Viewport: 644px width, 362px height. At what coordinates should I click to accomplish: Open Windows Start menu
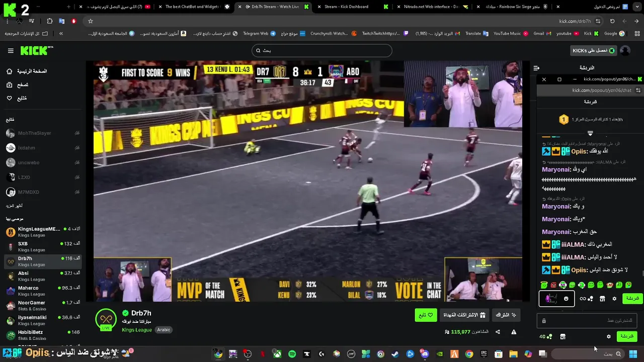pyautogui.click(x=633, y=354)
